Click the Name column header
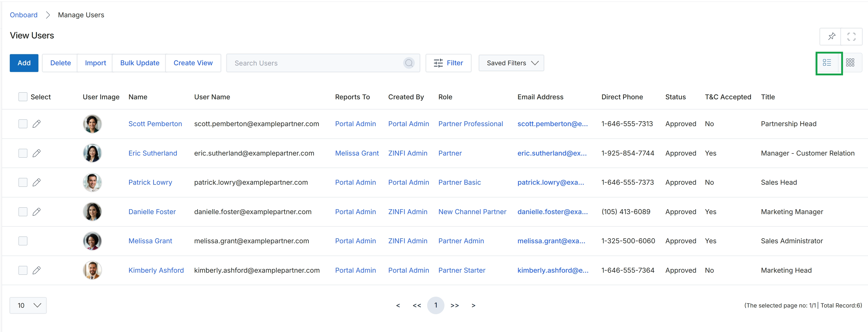The width and height of the screenshot is (868, 332). point(138,97)
